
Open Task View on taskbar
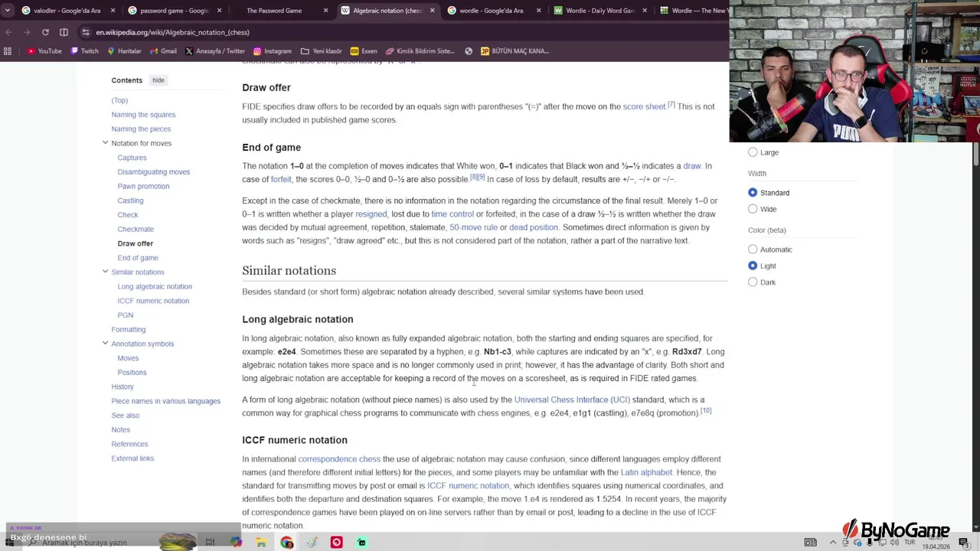pyautogui.click(x=210, y=542)
